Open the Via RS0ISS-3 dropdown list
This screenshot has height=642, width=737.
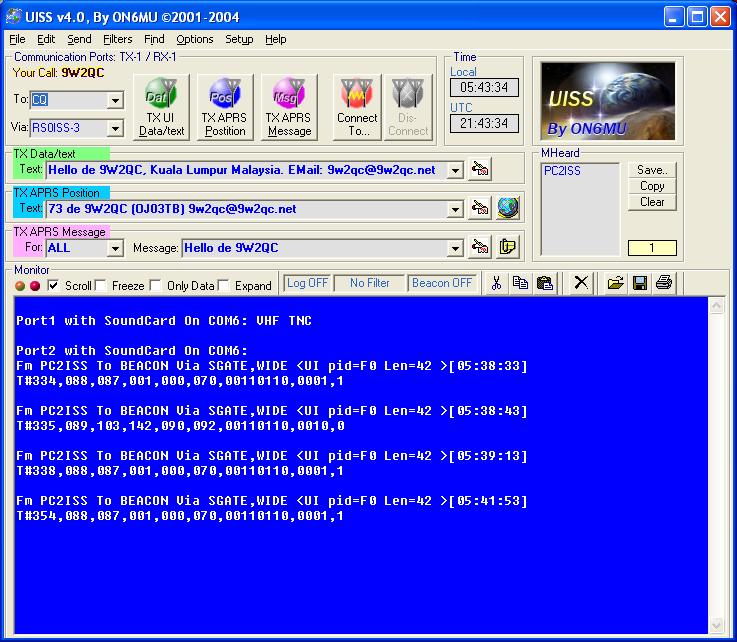click(115, 128)
